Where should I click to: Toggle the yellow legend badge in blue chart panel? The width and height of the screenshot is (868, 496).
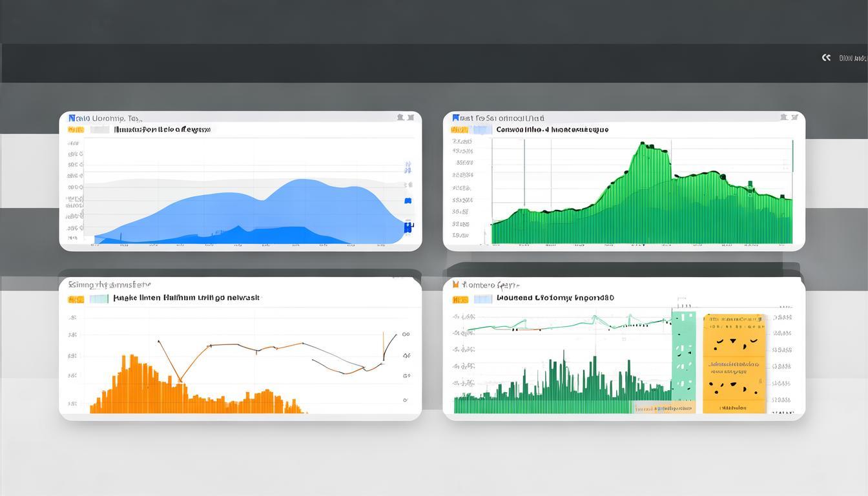pyautogui.click(x=76, y=130)
